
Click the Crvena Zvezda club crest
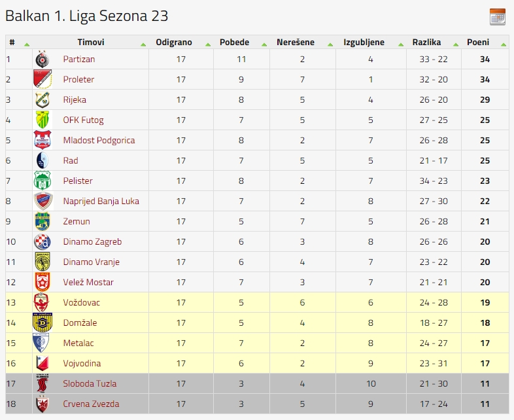coord(43,404)
